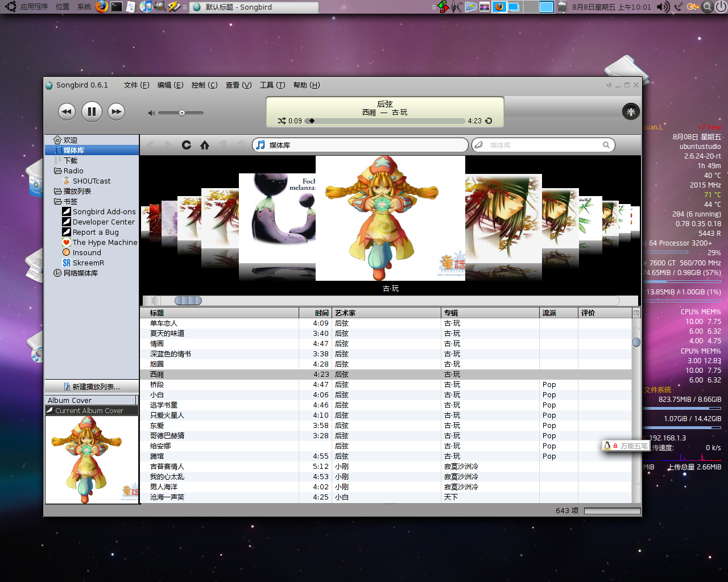728x582 pixels.
Task: Click the 新建播放列表 button
Action: tap(92, 386)
